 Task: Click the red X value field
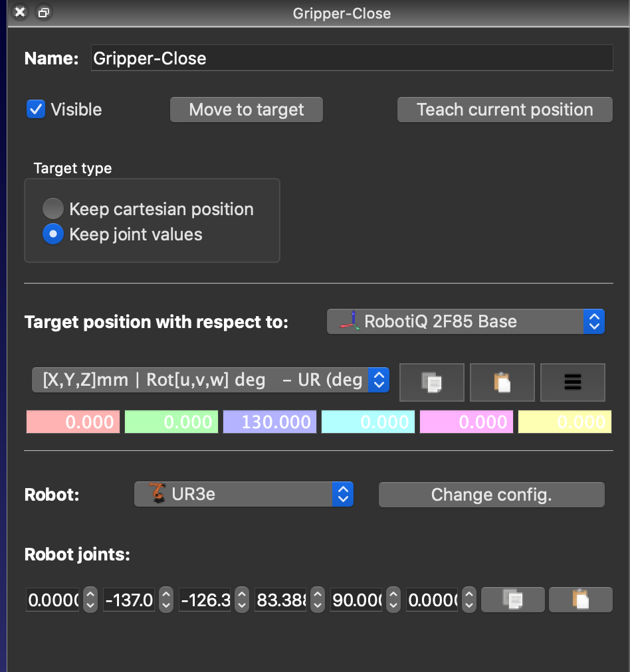(73, 422)
